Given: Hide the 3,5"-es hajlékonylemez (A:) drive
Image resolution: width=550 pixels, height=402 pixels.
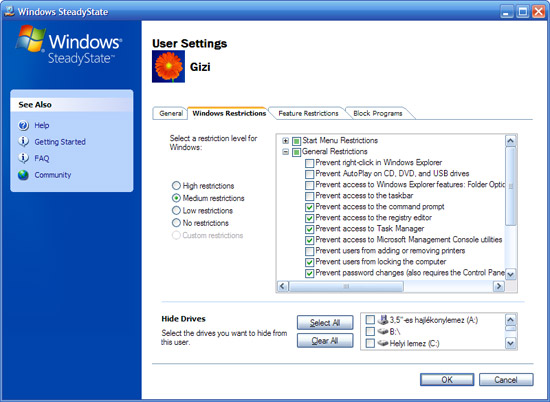Looking at the screenshot, I should 370,320.
